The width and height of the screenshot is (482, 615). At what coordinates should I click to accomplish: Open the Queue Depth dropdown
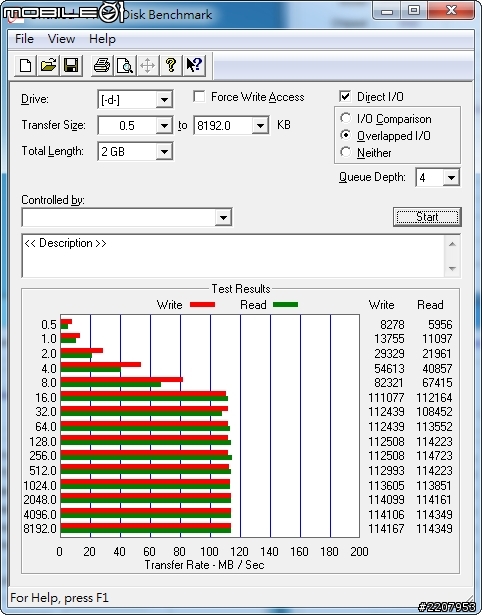click(451, 178)
